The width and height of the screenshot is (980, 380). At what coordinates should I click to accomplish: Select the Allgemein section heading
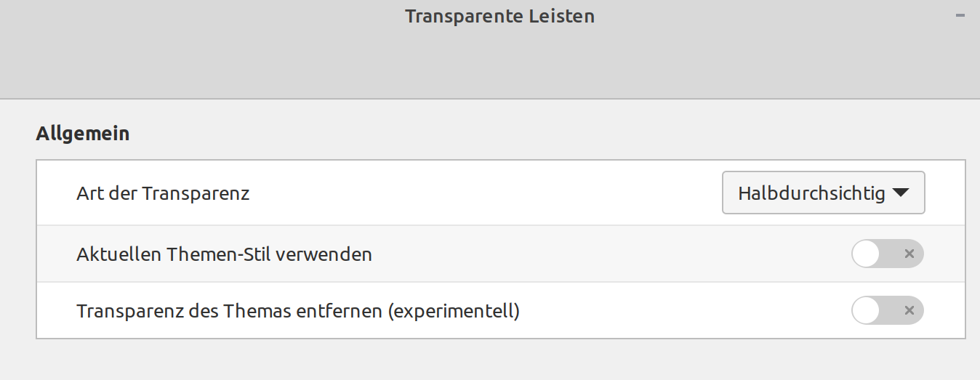82,134
